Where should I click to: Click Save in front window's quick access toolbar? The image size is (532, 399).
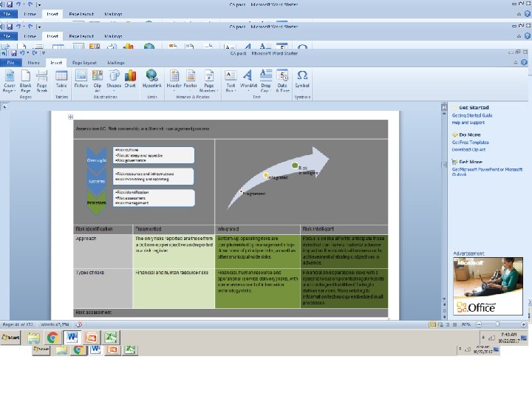tap(13, 53)
